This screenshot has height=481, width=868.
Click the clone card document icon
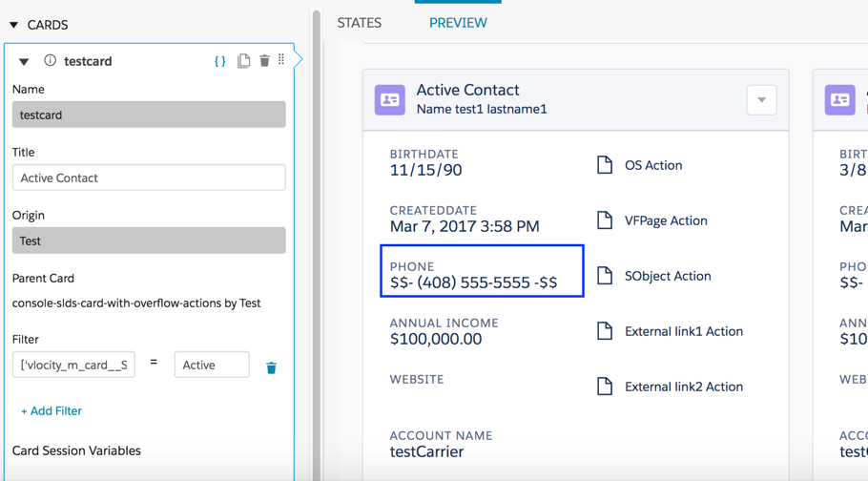pyautogui.click(x=243, y=60)
